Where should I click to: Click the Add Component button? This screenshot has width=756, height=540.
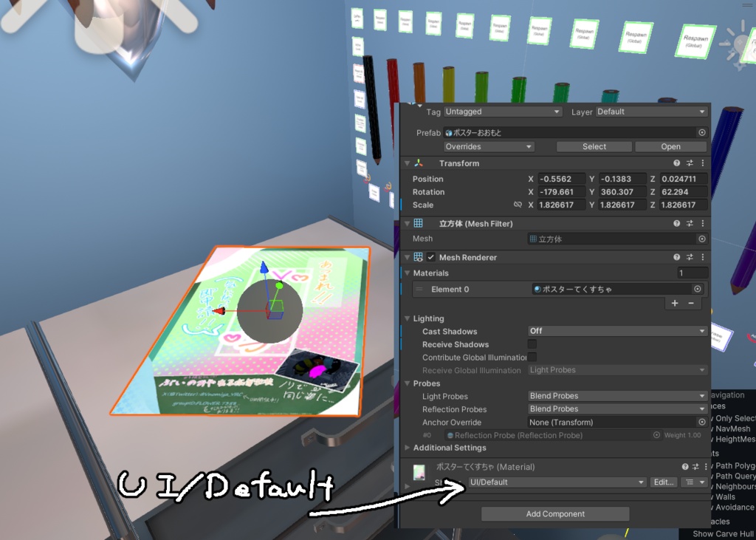coord(555,514)
